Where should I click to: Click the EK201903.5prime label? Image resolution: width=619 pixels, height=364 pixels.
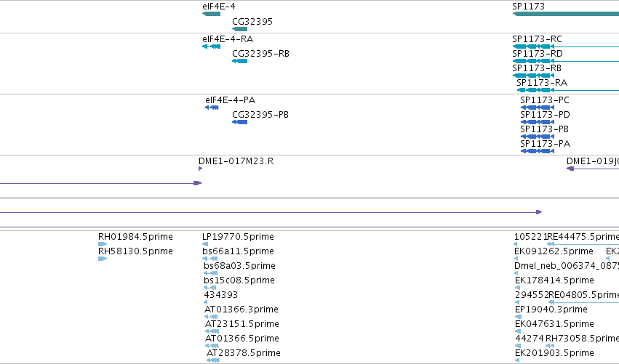tap(554, 353)
